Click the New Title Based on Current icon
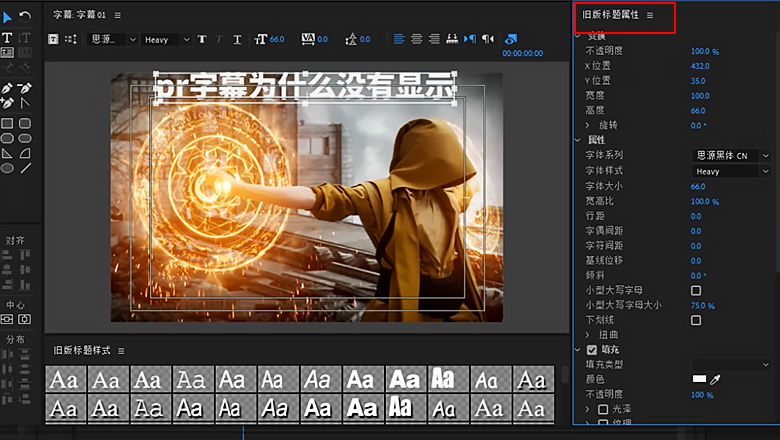 (x=53, y=39)
